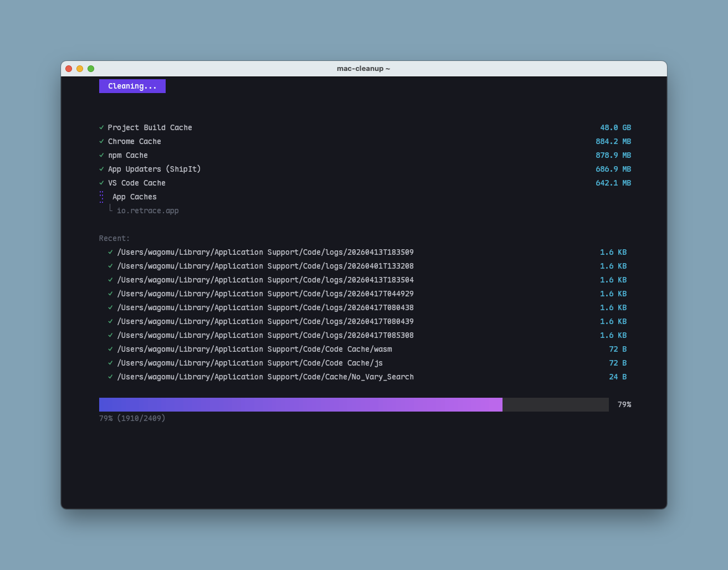Click the mac-cleanup window title
Screen dimensions: 728x570
(x=363, y=69)
